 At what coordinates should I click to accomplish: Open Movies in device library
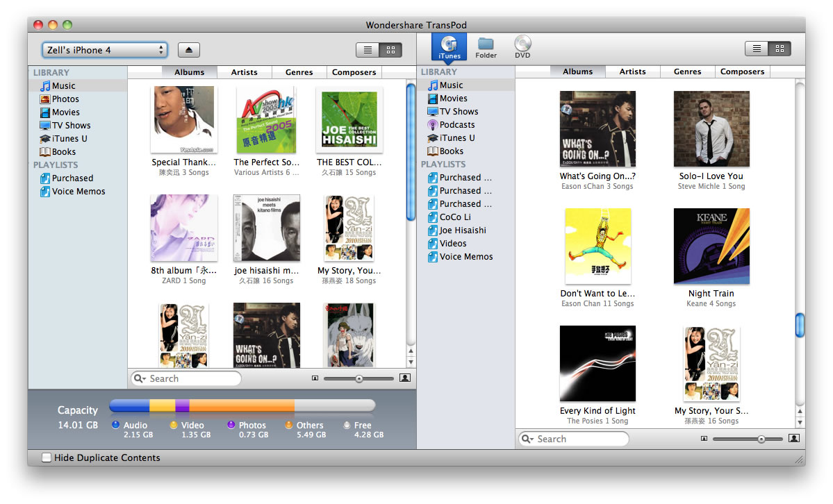coord(78,112)
